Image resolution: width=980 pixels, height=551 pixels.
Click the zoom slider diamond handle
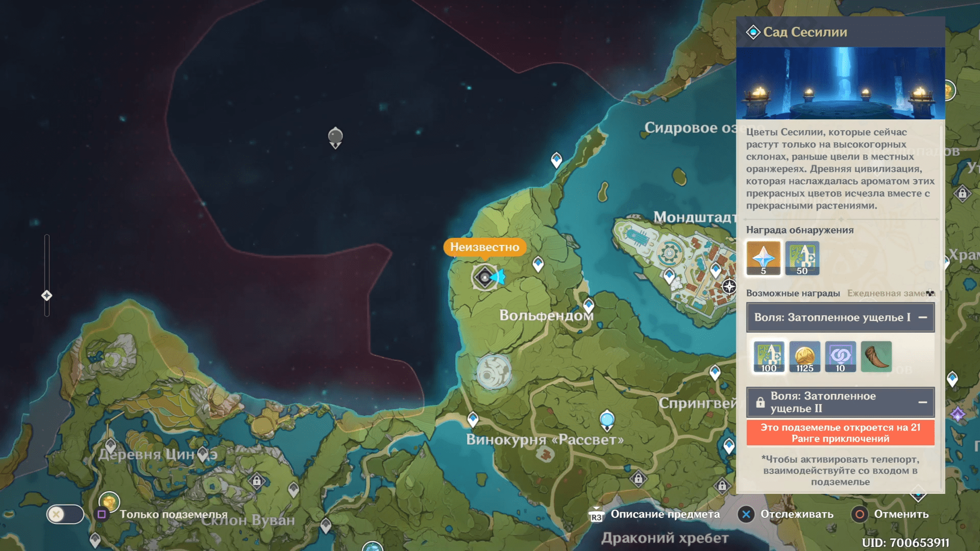(46, 295)
